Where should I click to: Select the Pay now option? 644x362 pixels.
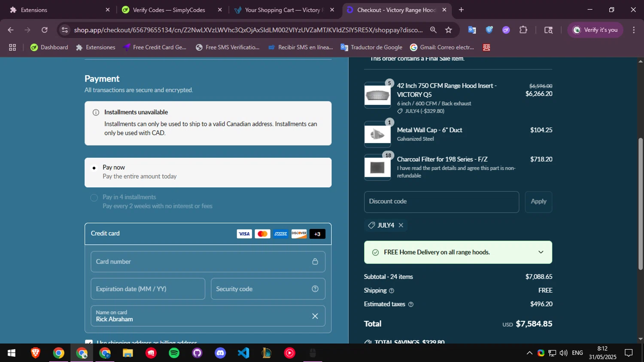[208, 172]
